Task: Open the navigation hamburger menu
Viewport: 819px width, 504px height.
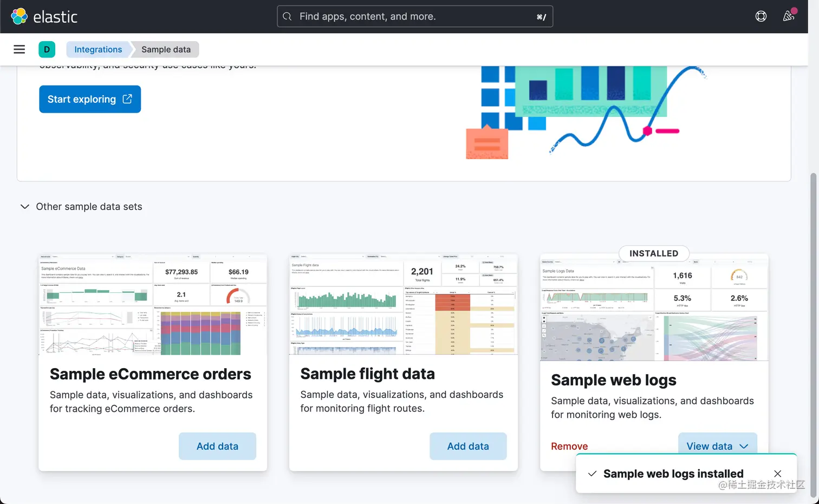Action: [x=19, y=49]
